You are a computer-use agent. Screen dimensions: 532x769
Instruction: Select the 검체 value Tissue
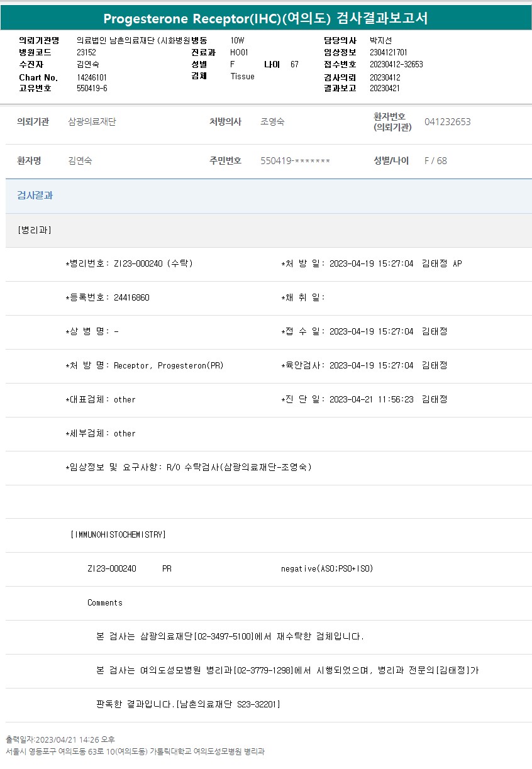coord(242,76)
